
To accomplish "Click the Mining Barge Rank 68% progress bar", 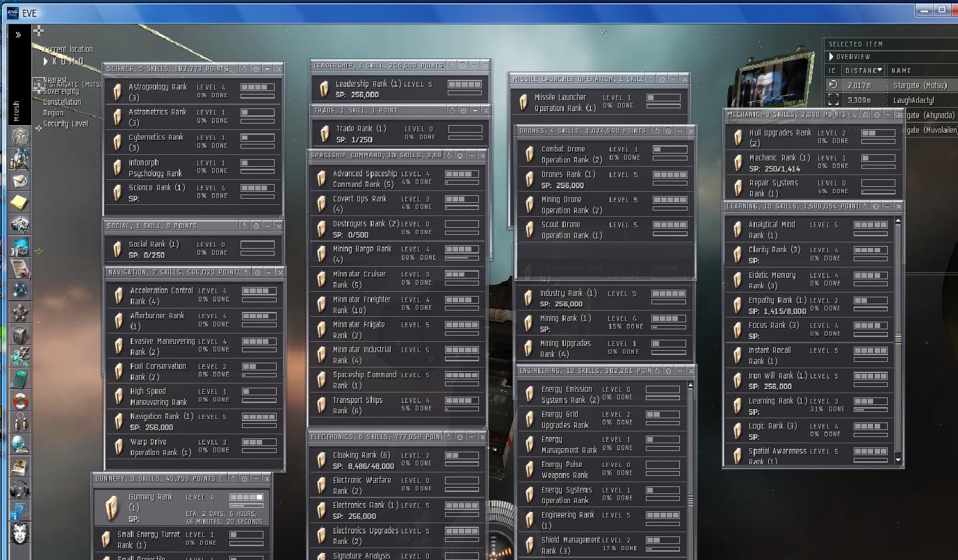I will [462, 257].
